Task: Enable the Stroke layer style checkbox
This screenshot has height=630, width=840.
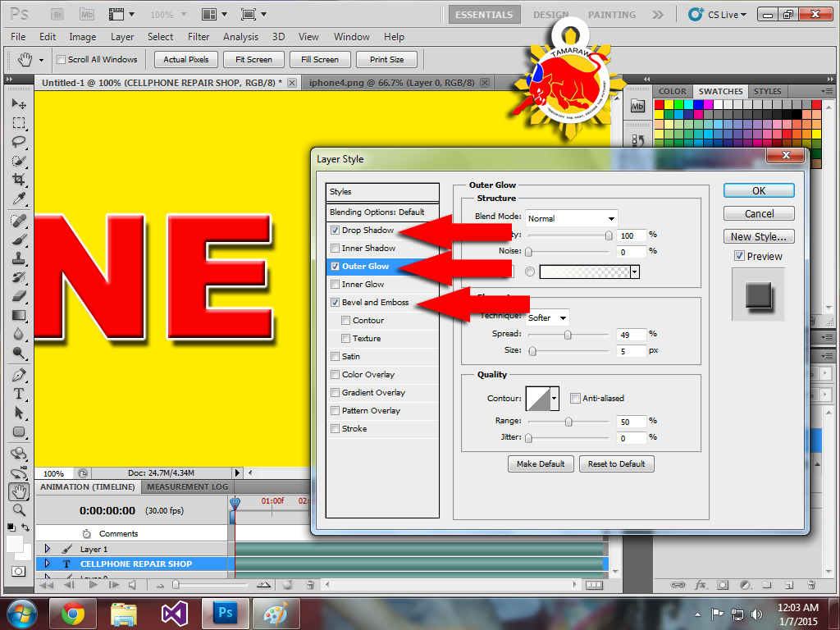Action: pos(335,429)
